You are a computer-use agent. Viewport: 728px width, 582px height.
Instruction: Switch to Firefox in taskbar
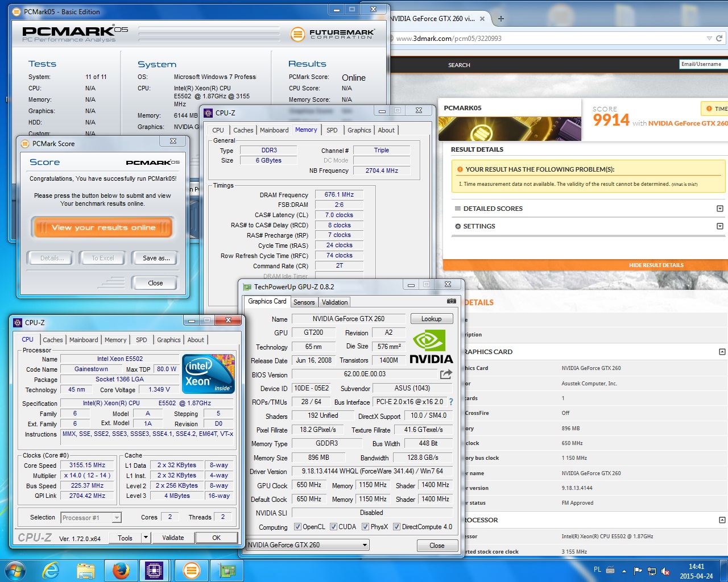(x=121, y=570)
